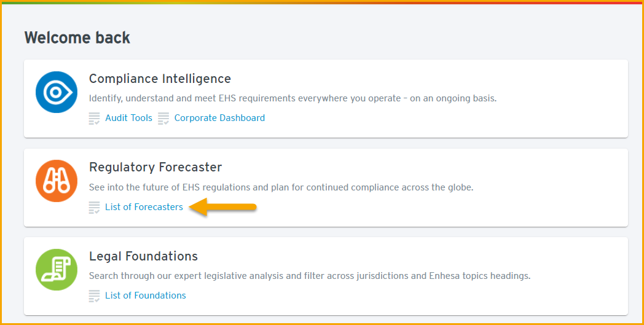The image size is (644, 325).
Task: Click the checklist icon beside Corporate Dashboard
Action: pos(163,119)
